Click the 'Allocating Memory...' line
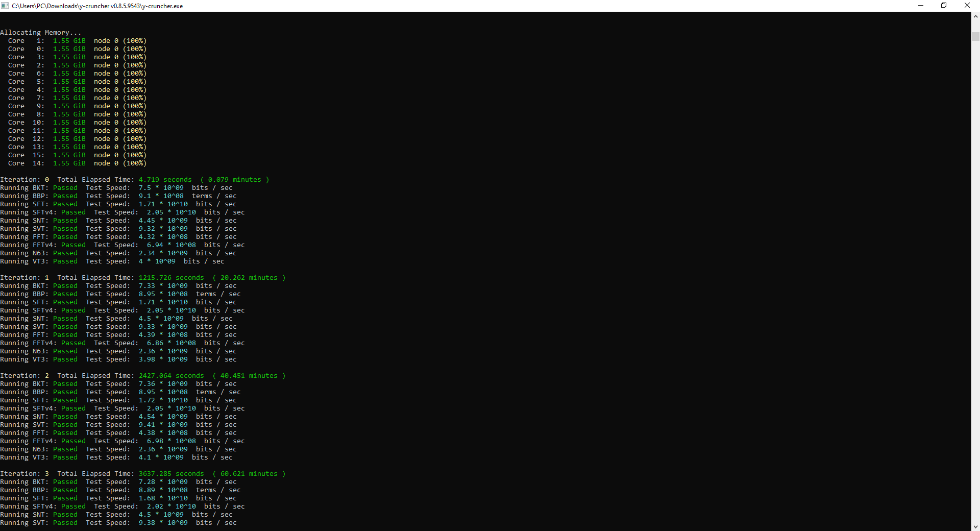Screen dimensions: 980x531 click(x=41, y=33)
